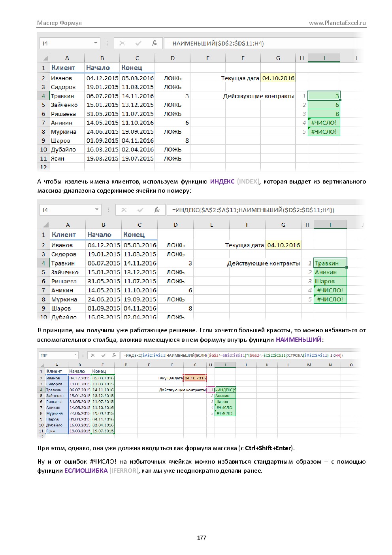Image resolution: width=392 pixels, height=555 pixels.
Task: Open the www.PlanetaExcel.ru link in the page header
Action: click(337, 23)
